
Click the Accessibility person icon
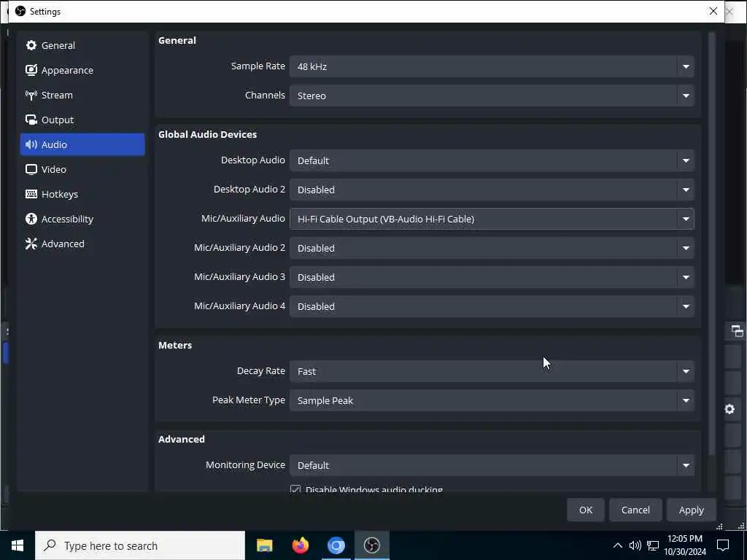(31, 219)
